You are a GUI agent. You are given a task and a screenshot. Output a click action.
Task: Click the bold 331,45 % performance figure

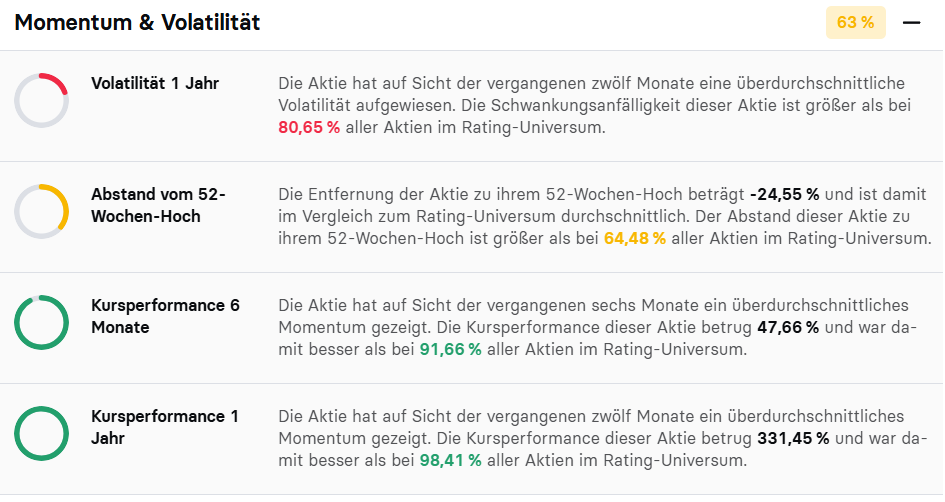790,439
